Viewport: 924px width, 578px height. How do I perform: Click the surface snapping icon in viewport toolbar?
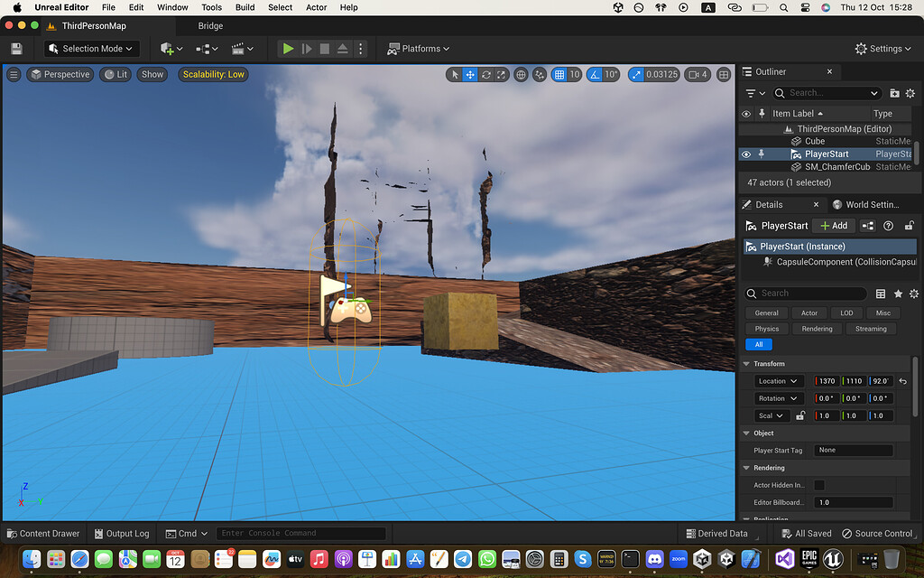click(541, 75)
